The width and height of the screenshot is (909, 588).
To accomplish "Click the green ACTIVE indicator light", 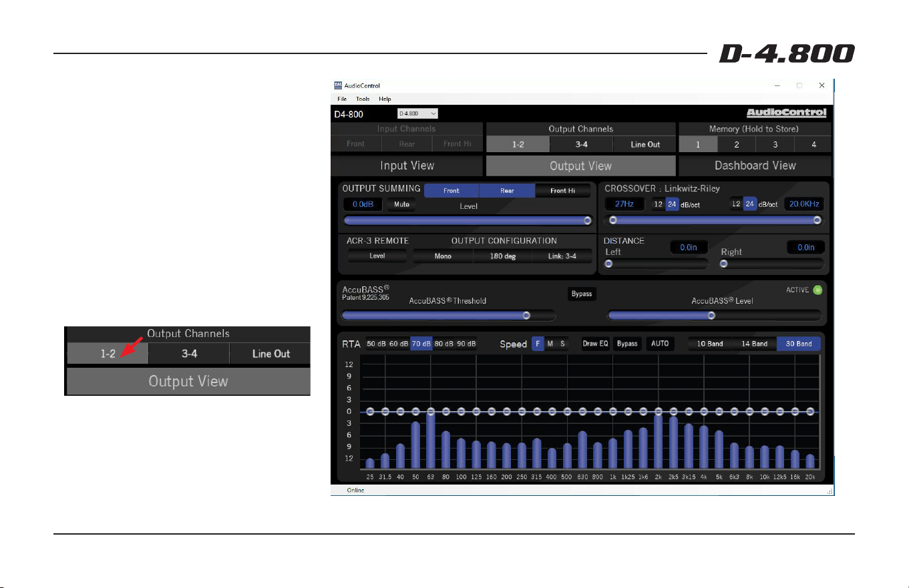I will pyautogui.click(x=817, y=290).
